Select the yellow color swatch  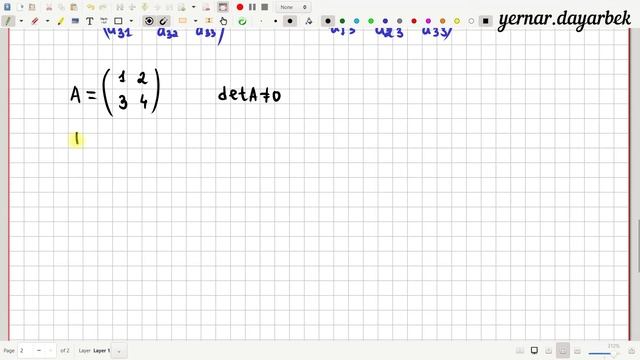tap(457, 21)
